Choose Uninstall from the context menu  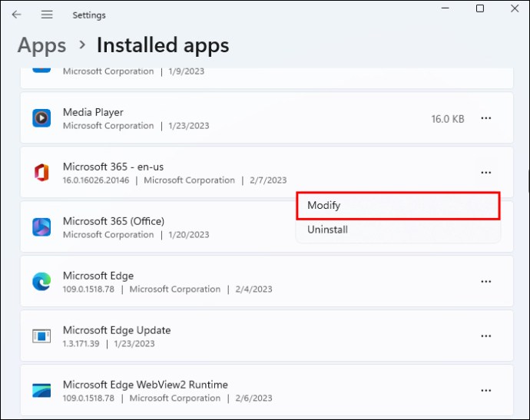coord(327,230)
